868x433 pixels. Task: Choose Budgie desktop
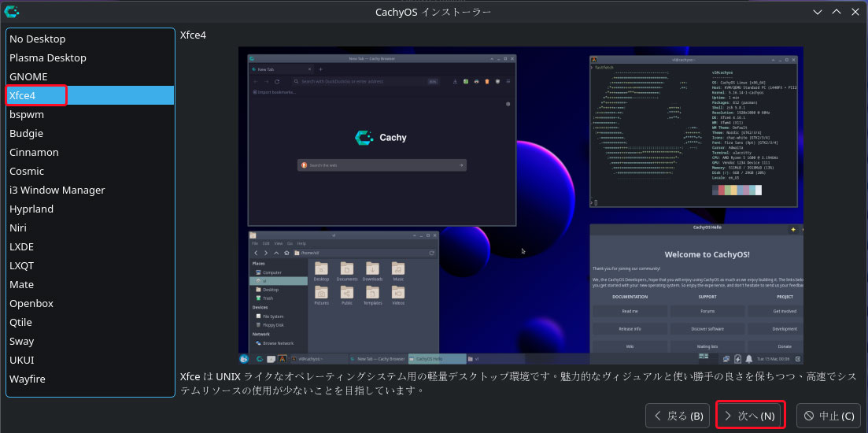90,134
